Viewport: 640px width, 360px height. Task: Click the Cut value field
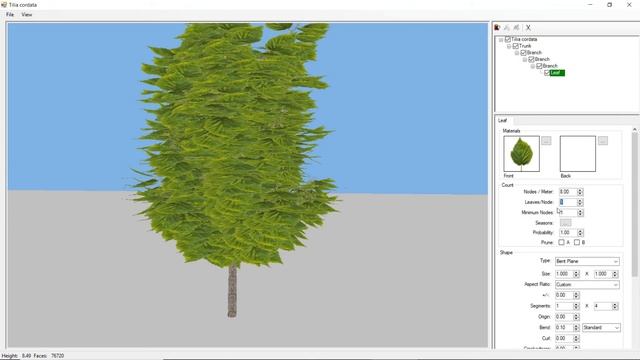[564, 338]
